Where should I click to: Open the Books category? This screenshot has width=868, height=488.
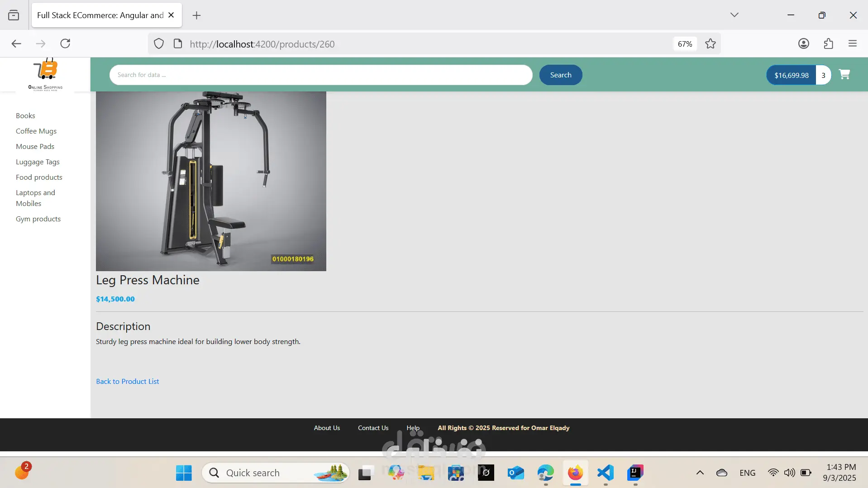tap(25, 116)
